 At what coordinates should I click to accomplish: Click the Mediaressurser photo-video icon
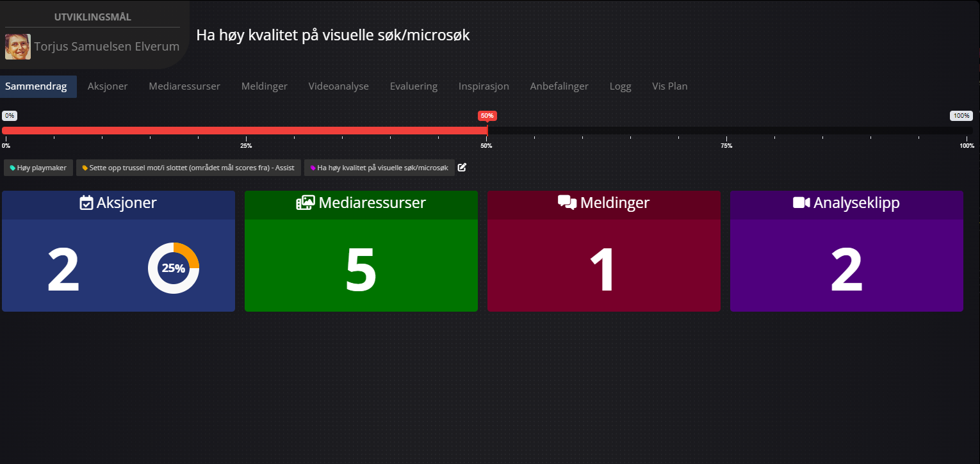pyautogui.click(x=305, y=204)
